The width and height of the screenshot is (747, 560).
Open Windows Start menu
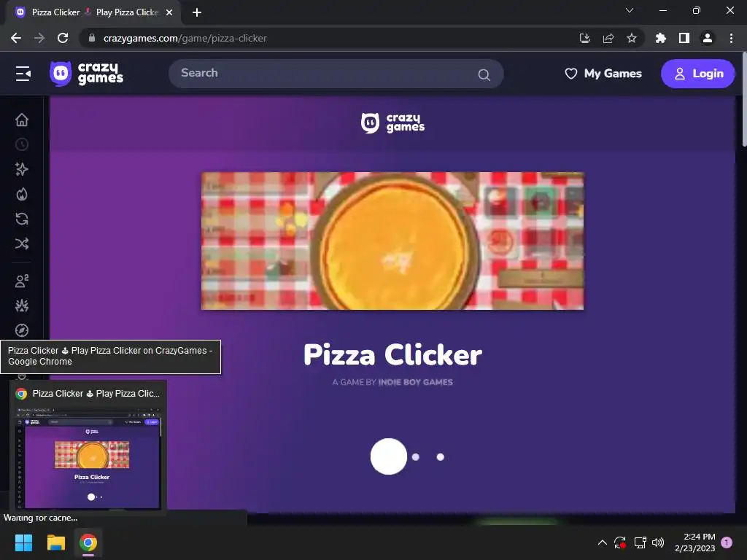click(x=23, y=542)
